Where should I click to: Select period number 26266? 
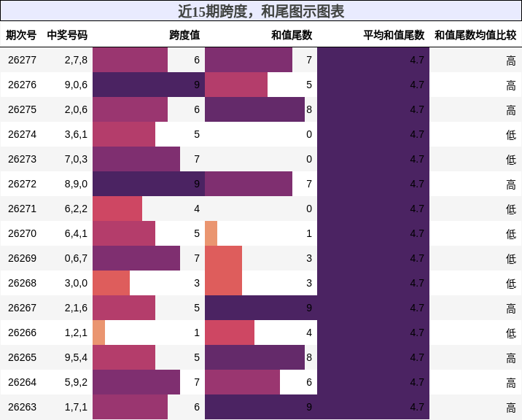tap(22, 332)
